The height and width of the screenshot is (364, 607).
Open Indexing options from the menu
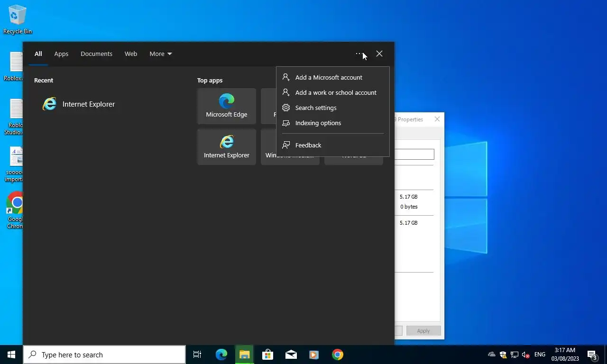[x=333, y=123]
